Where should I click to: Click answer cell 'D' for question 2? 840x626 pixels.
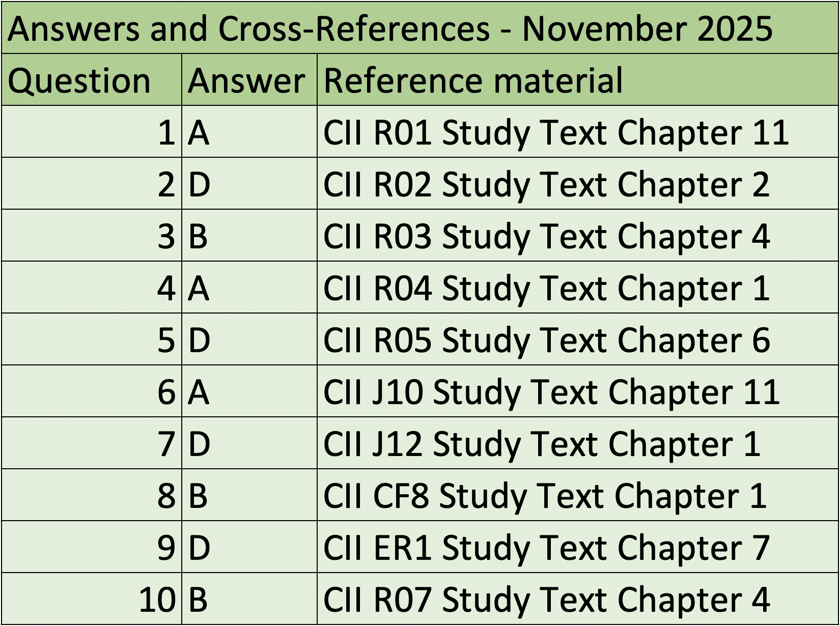tap(249, 184)
